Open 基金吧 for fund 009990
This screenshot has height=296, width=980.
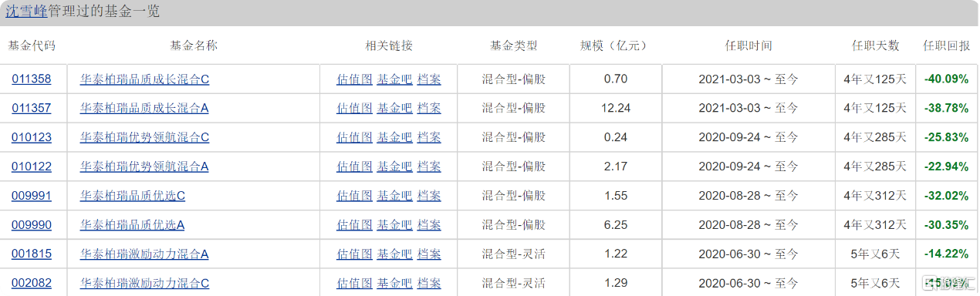tap(394, 225)
